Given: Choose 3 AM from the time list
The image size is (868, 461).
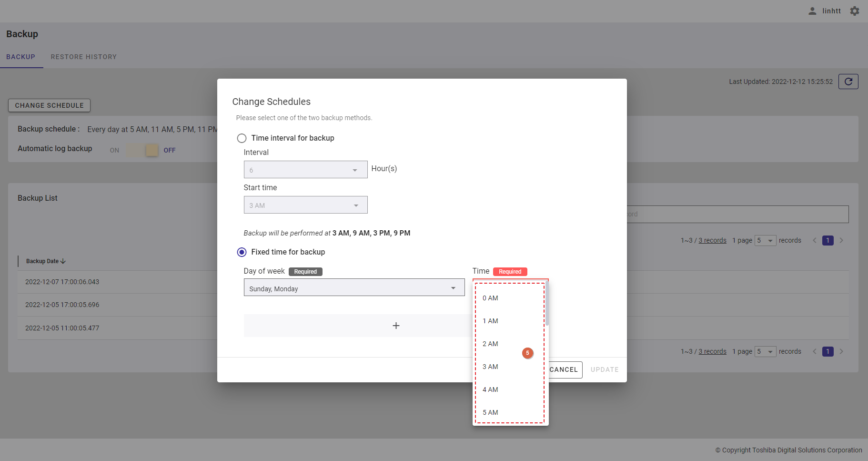Looking at the screenshot, I should click(490, 367).
